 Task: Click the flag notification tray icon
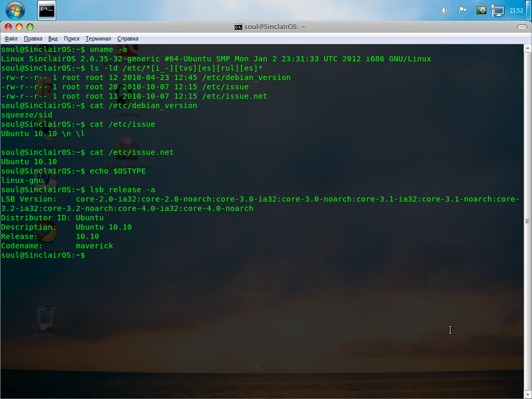(462, 10)
